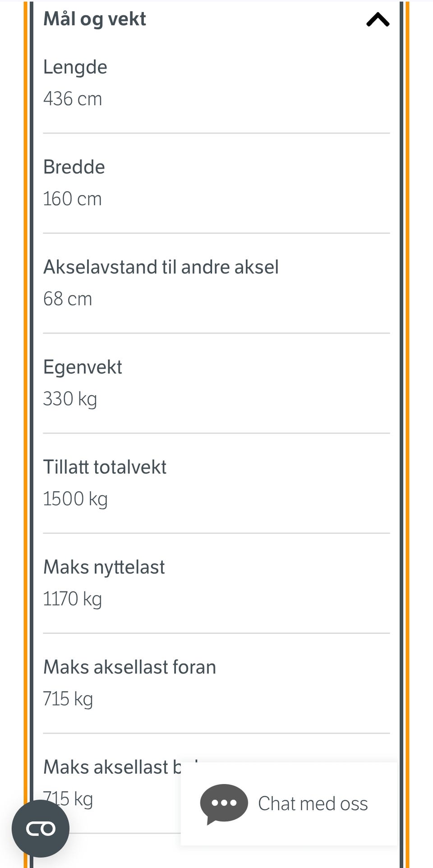The height and width of the screenshot is (868, 433).
Task: Click the 68 cm axle distance value
Action: (x=68, y=299)
